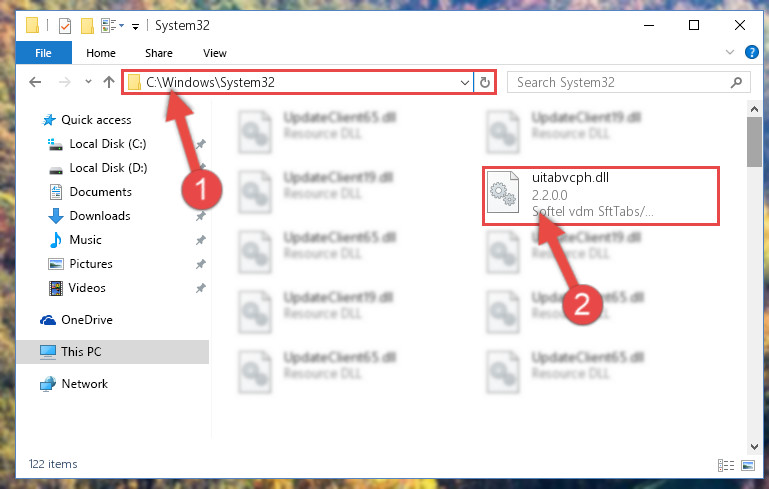
Task: Switch to the View tab
Action: [x=215, y=53]
